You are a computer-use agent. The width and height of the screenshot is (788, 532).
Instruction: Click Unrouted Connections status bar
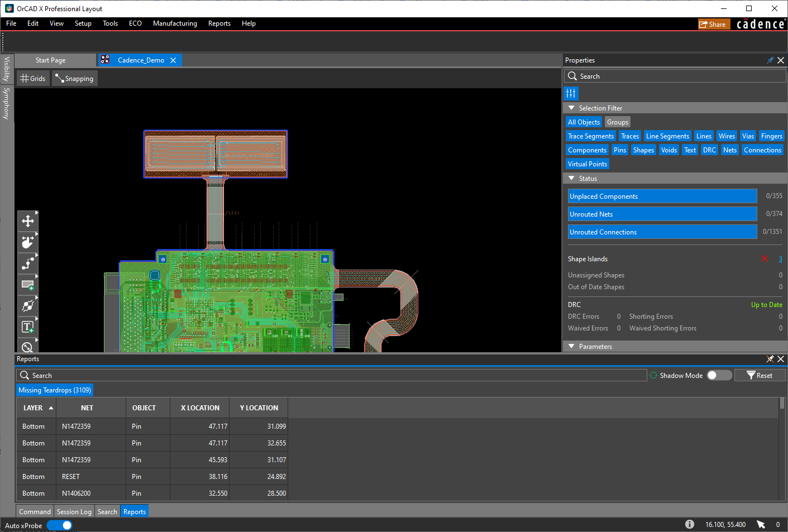(x=662, y=232)
